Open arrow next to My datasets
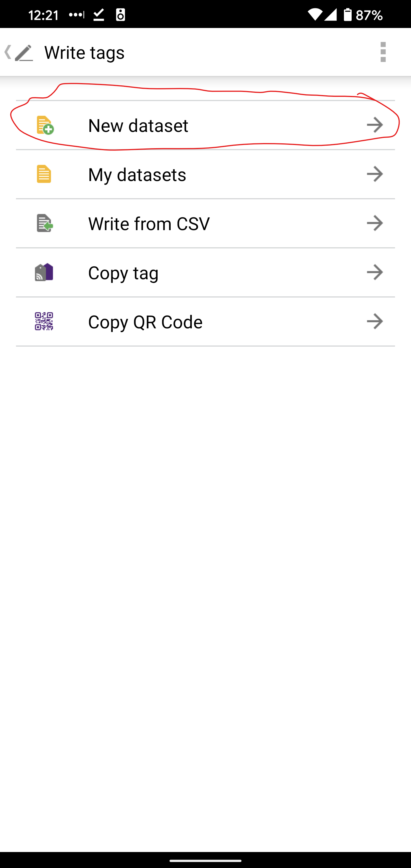The width and height of the screenshot is (411, 868). pyautogui.click(x=375, y=174)
